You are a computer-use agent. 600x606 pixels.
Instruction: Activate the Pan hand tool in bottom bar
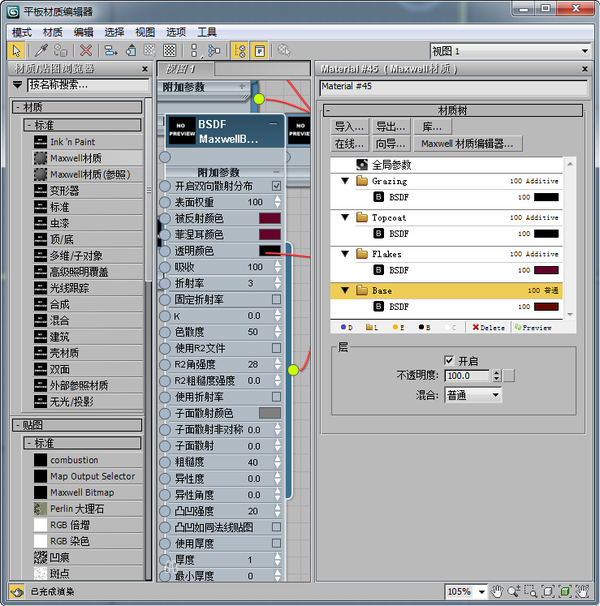point(497,591)
